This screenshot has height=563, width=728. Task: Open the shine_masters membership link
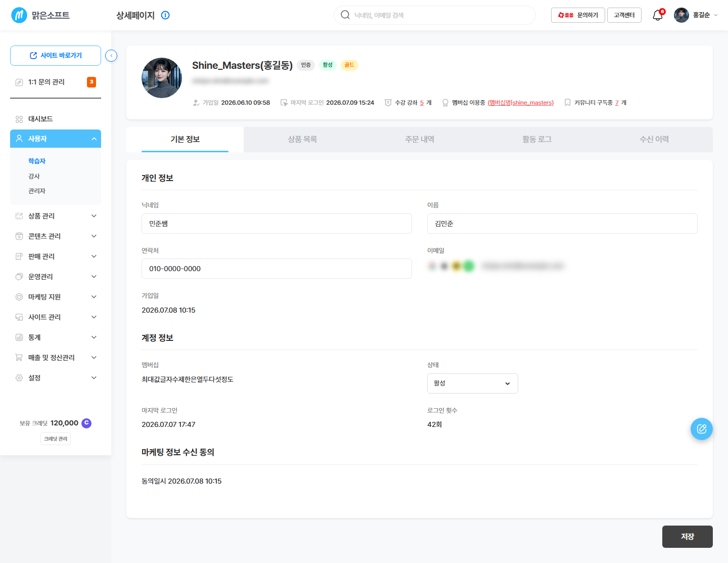tap(521, 103)
